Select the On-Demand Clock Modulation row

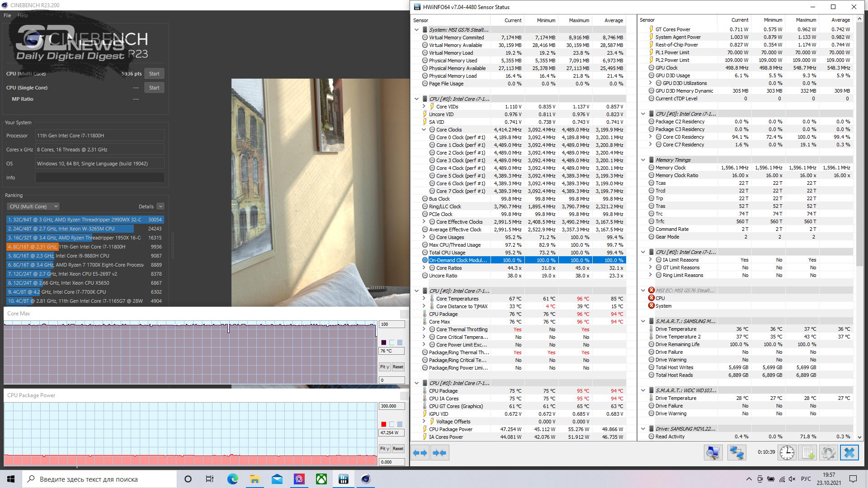(x=519, y=260)
